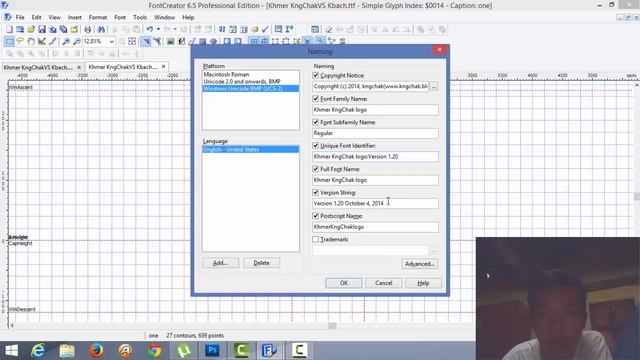Click the Version String text field
Viewport: 640px width, 360px height.
pyautogui.click(x=376, y=203)
